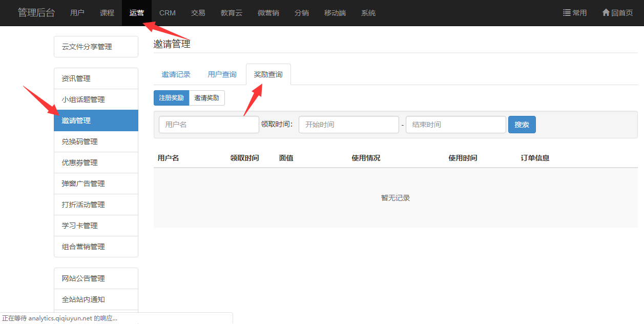Open the 邀请记录 tab
This screenshot has height=324, width=644.
176,75
